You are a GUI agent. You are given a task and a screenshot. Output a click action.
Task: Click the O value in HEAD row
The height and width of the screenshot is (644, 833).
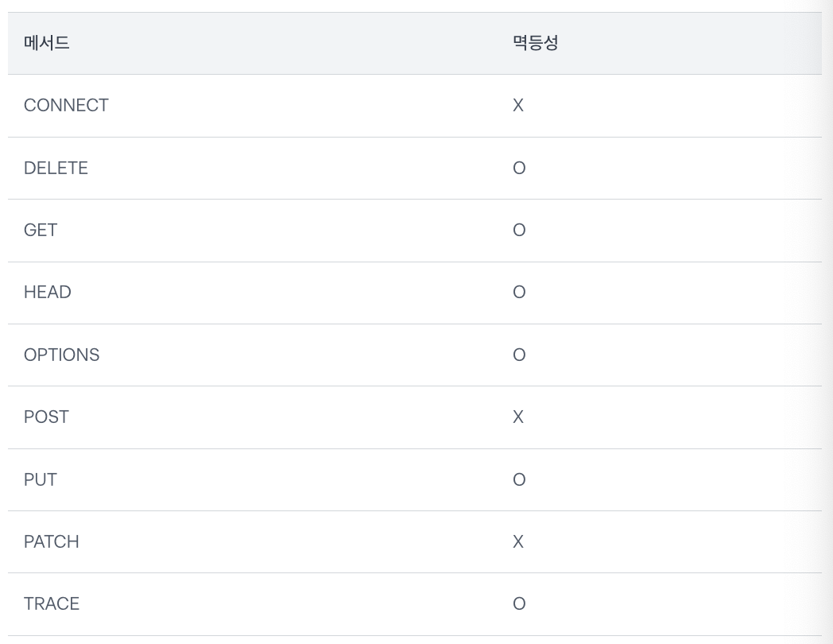[519, 292]
